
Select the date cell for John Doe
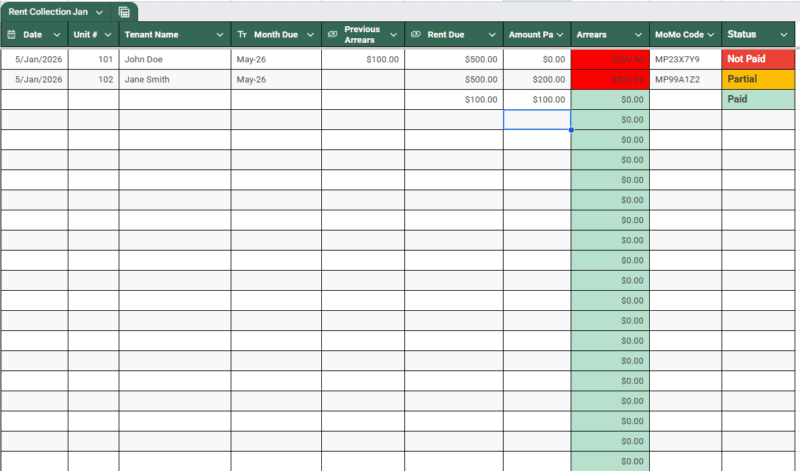coord(34,59)
